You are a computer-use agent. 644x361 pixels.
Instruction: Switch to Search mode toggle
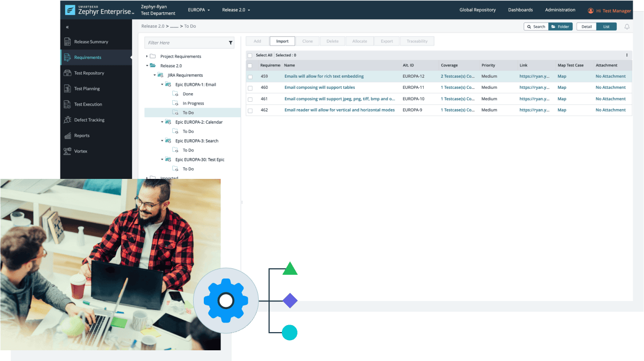point(536,26)
